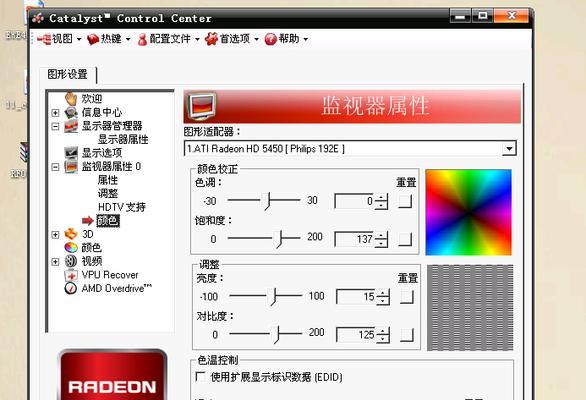
Task: Click the AMD Overdrive gauge icon
Action: (x=71, y=288)
